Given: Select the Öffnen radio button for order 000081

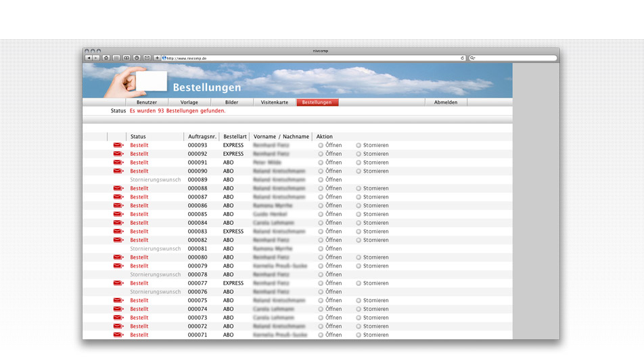Looking at the screenshot, I should click(x=321, y=249).
